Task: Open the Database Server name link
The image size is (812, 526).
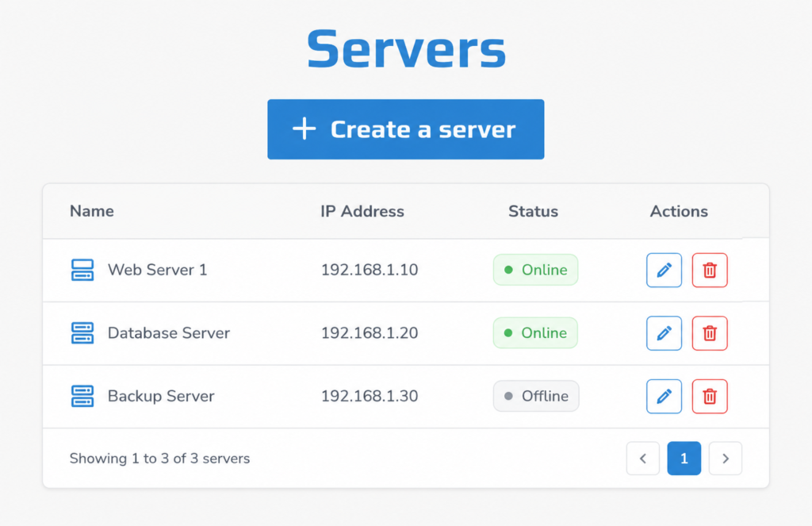Action: [168, 332]
